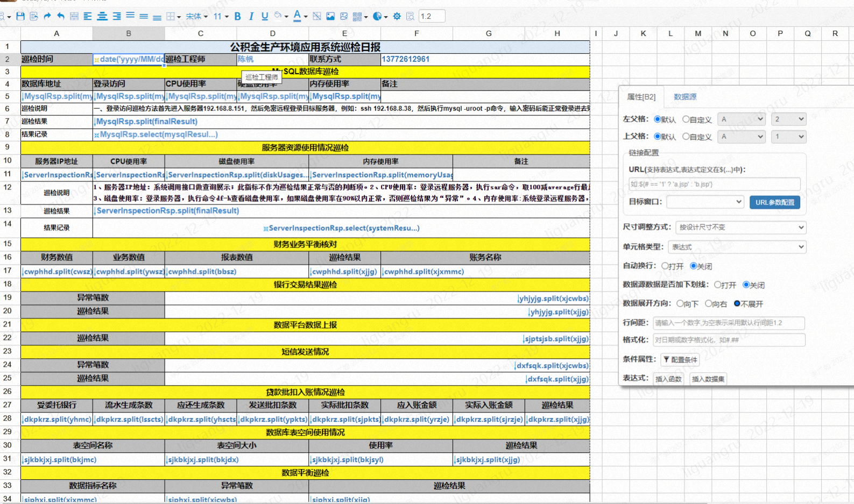Screen dimensions: 854x504
Task: Align cell text right
Action: tap(116, 16)
